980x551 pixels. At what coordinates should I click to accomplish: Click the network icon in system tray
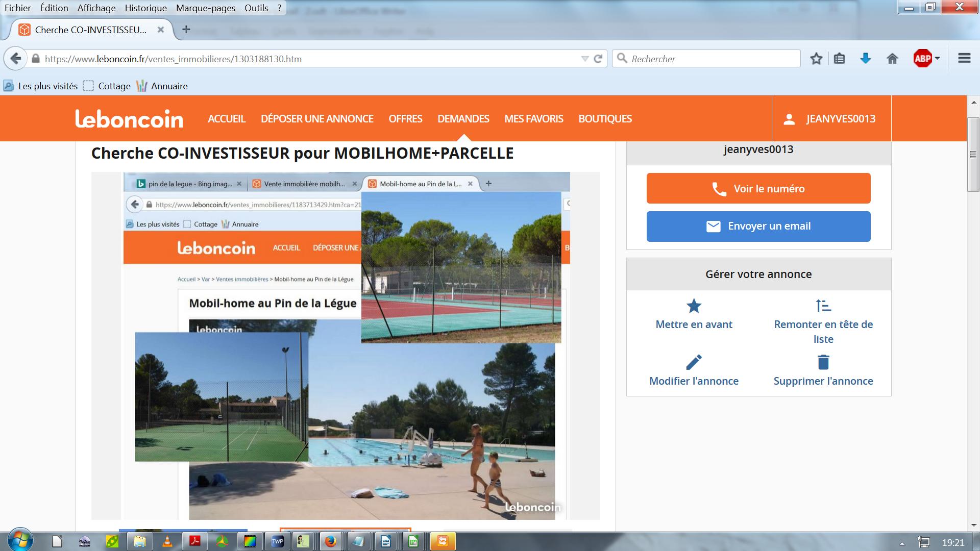coord(923,542)
